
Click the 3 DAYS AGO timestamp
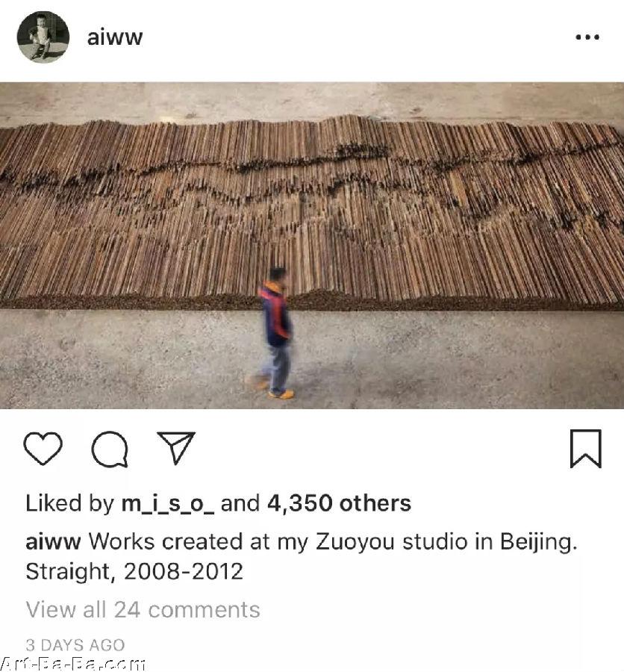pos(75,645)
